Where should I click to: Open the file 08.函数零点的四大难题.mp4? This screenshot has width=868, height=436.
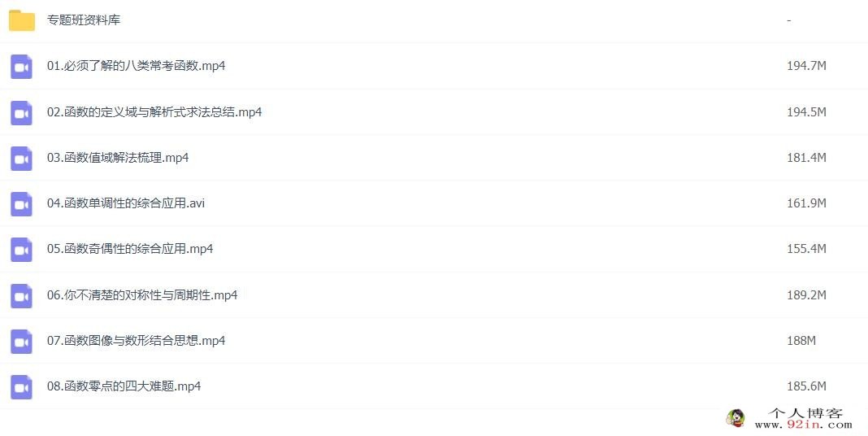tap(124, 386)
